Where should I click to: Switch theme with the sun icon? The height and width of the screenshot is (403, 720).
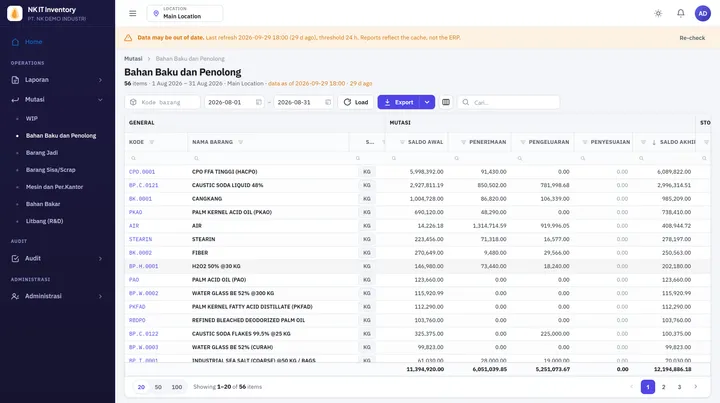[658, 13]
